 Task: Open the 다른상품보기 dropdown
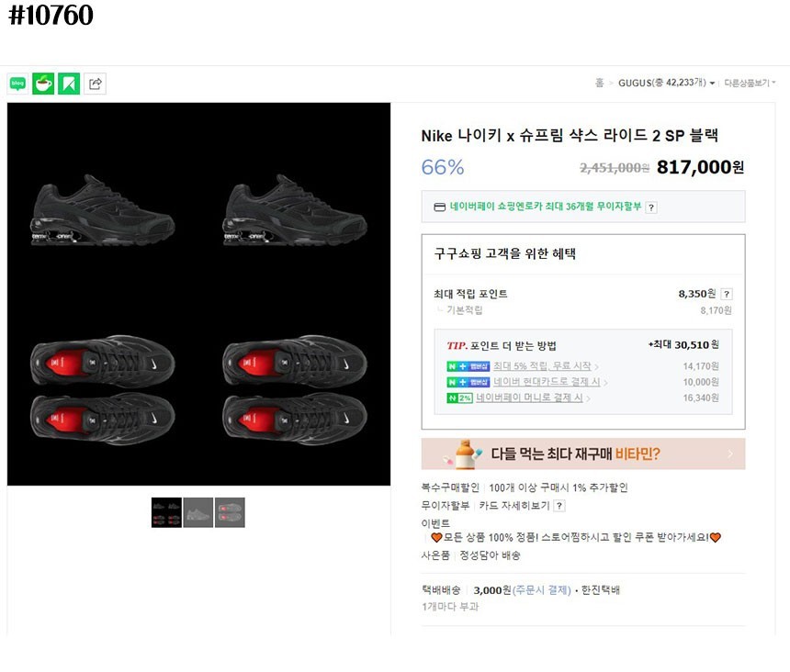750,84
